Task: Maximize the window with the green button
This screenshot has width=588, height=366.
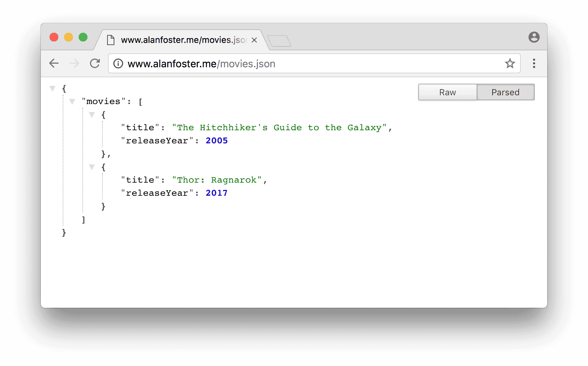Action: point(83,37)
